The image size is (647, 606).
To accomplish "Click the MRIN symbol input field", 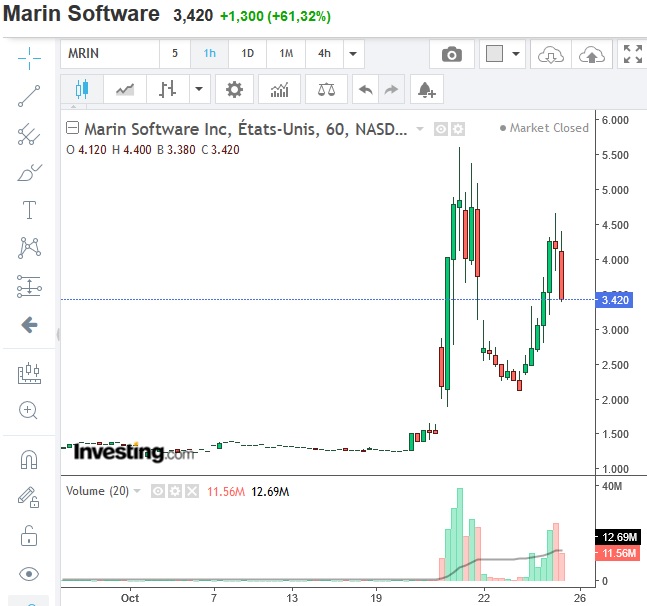I will 110,54.
